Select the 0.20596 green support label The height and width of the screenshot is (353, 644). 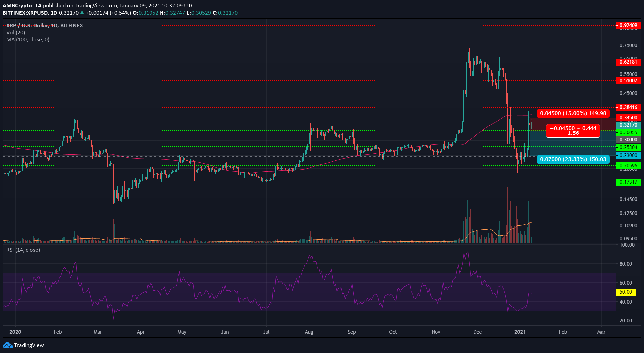click(628, 166)
